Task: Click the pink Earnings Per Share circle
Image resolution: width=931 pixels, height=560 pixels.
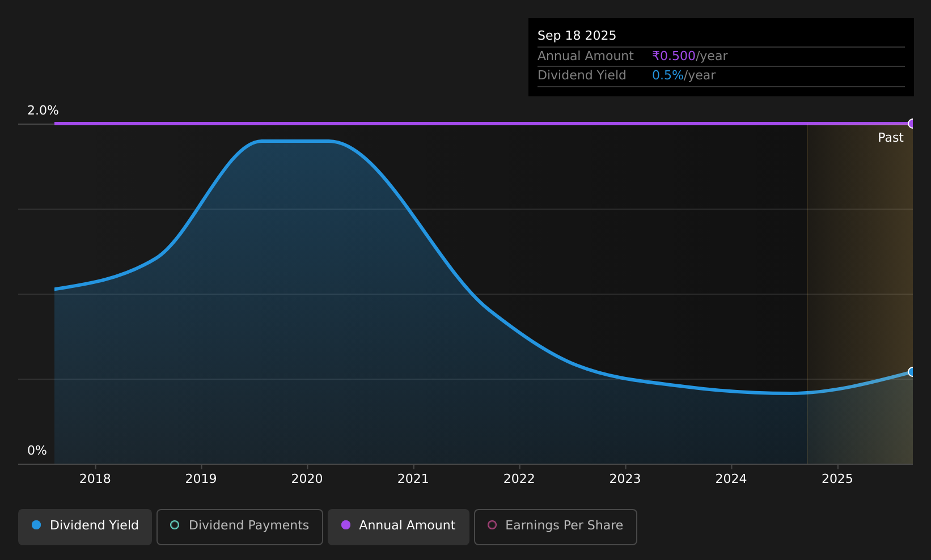Action: tap(492, 525)
